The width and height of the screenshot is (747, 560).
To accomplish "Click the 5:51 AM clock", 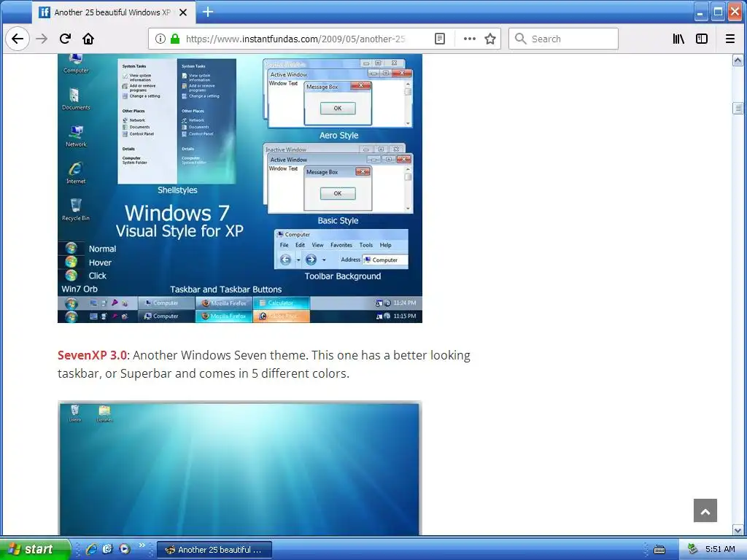I will [x=720, y=549].
